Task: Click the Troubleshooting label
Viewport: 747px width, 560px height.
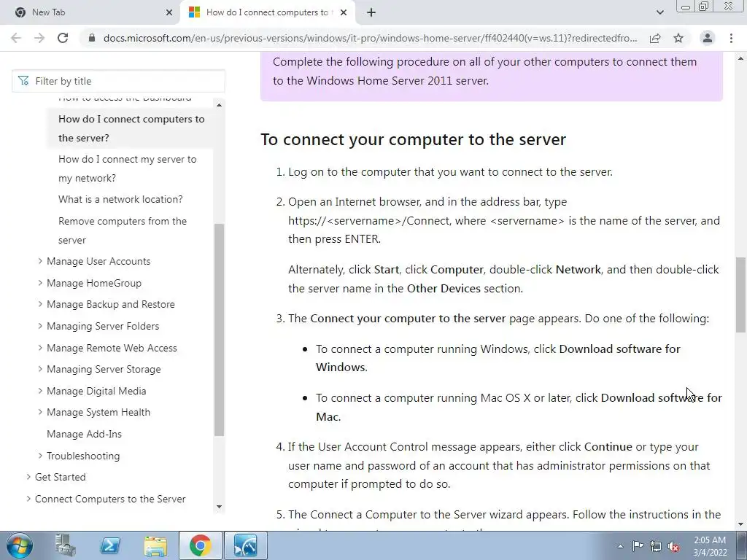Action: [83, 456]
